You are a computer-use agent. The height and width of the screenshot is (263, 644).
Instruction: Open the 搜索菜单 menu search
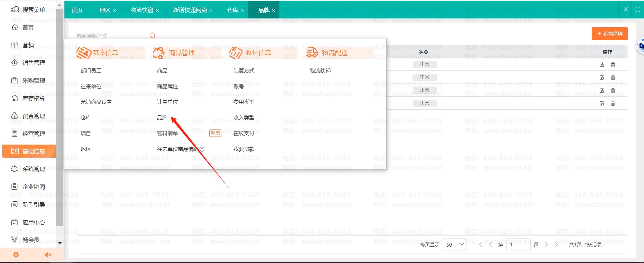[x=28, y=10]
